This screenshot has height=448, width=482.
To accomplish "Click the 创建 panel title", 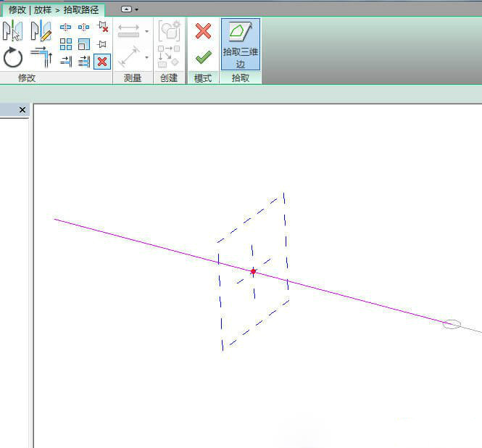I will (x=169, y=78).
